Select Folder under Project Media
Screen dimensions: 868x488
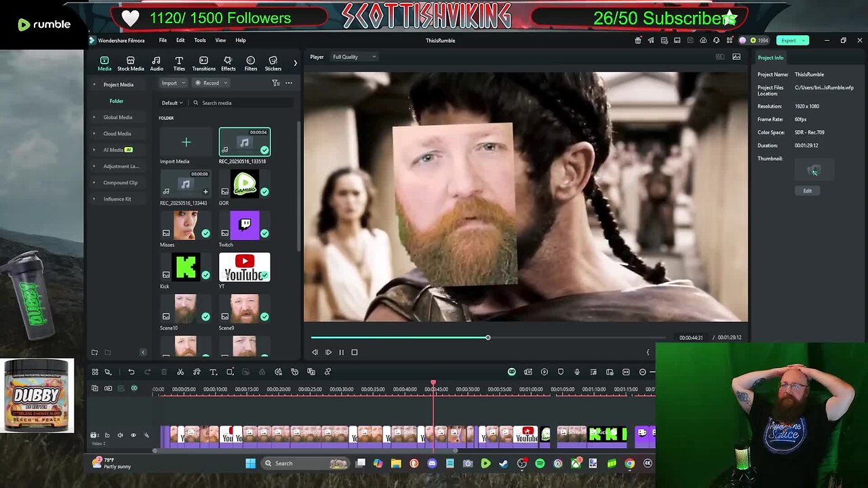click(x=117, y=101)
